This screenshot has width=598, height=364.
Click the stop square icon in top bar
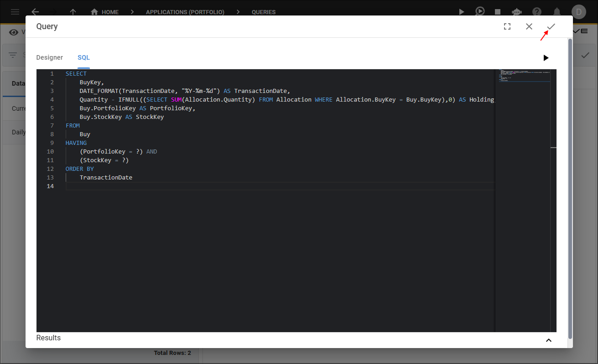[498, 12]
